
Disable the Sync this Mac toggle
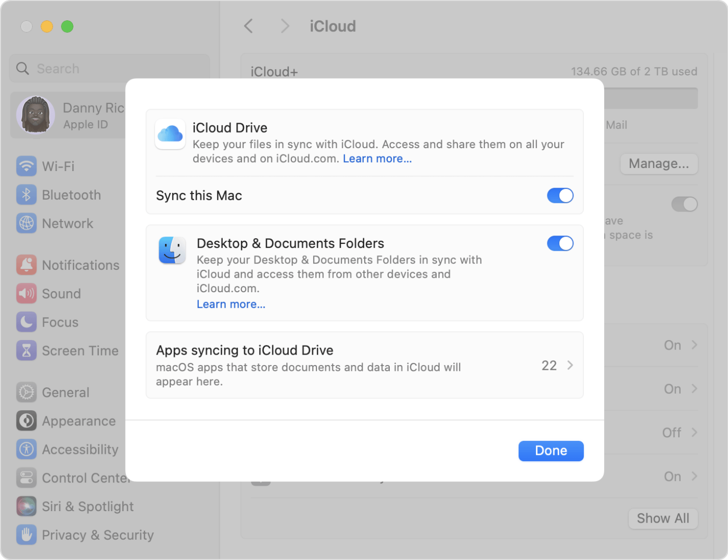point(560,196)
